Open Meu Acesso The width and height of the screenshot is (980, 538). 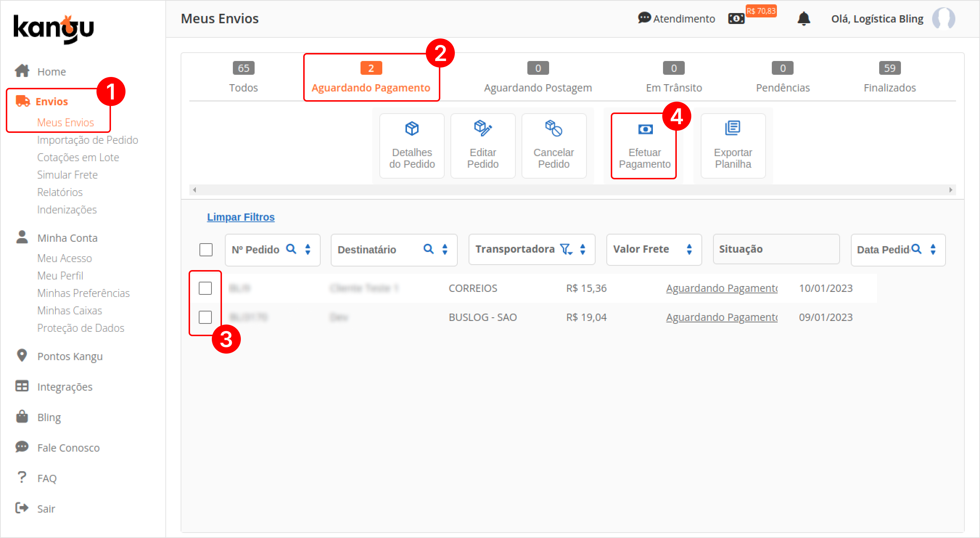click(64, 258)
